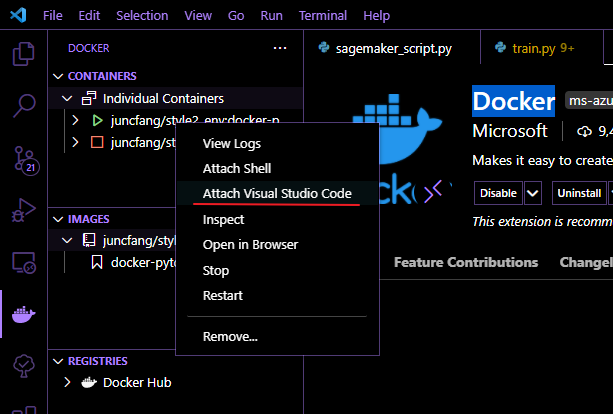Expand the Docker Hub registry
The width and height of the screenshot is (613, 414).
point(67,382)
